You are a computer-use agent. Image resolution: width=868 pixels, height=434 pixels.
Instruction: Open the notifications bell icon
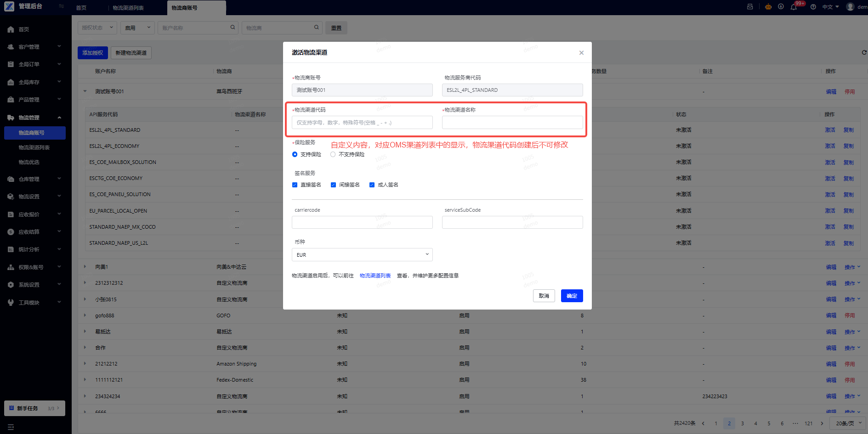794,7
